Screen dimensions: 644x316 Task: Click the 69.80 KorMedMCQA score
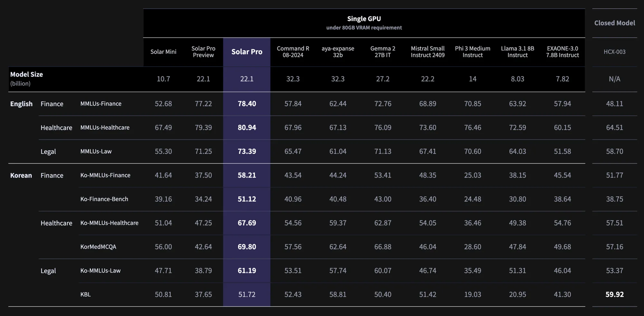[247, 247]
